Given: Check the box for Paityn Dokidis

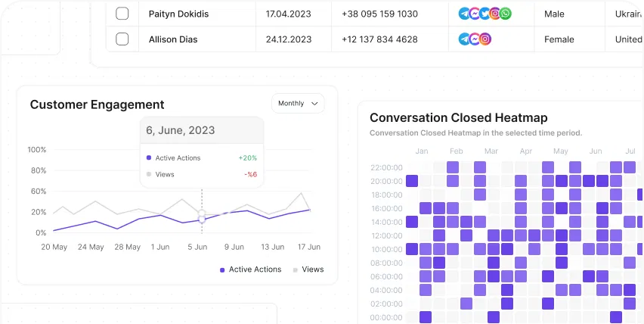Looking at the screenshot, I should 122,14.
